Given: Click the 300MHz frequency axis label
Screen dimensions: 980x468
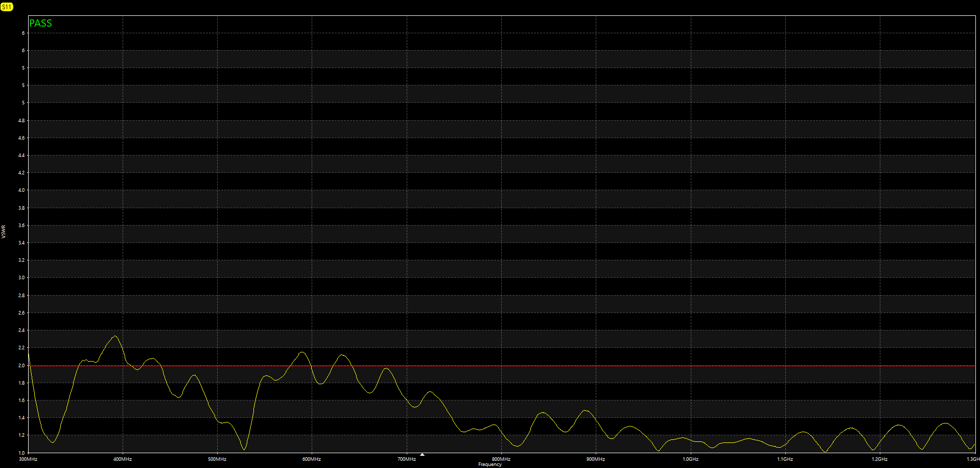Looking at the screenshot, I should tap(28, 459).
